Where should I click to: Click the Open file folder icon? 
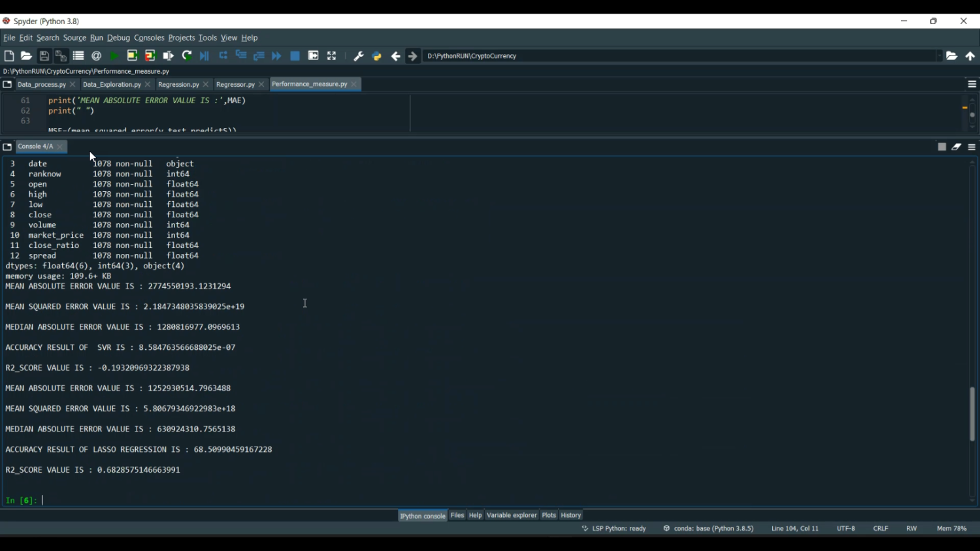26,56
